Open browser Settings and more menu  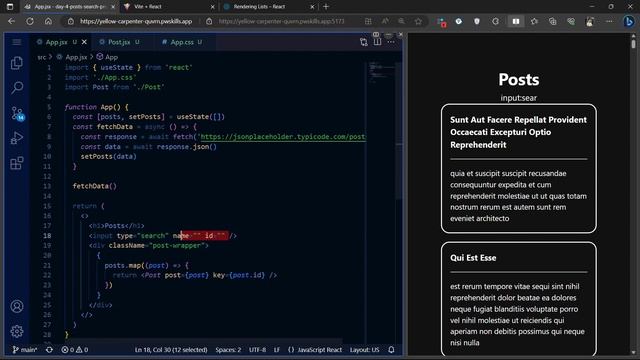(x=609, y=21)
